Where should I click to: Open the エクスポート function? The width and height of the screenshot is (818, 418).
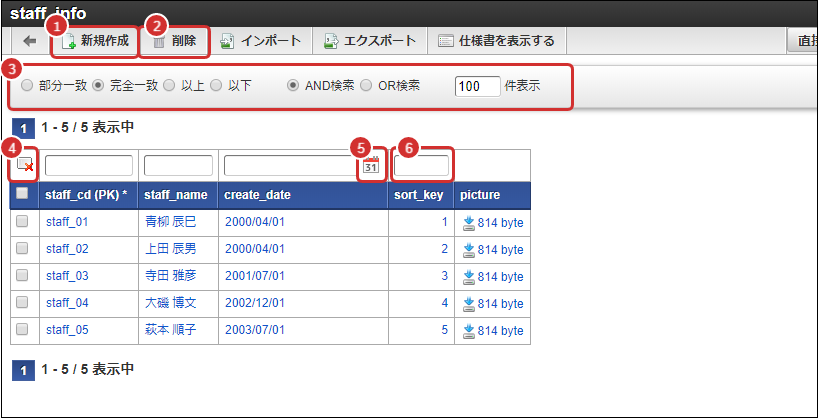pos(369,41)
